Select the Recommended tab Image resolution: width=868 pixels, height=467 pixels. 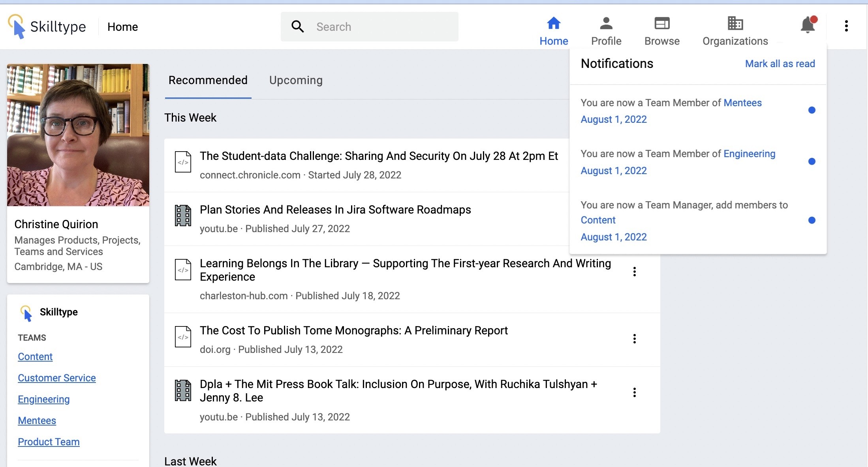[208, 80]
